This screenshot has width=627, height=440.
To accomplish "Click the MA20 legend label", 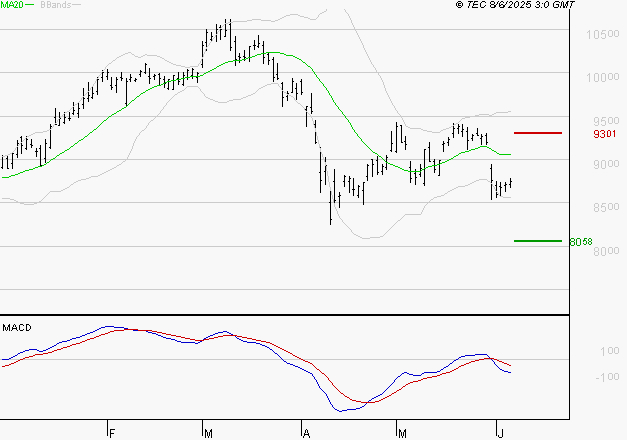I will [x=11, y=5].
